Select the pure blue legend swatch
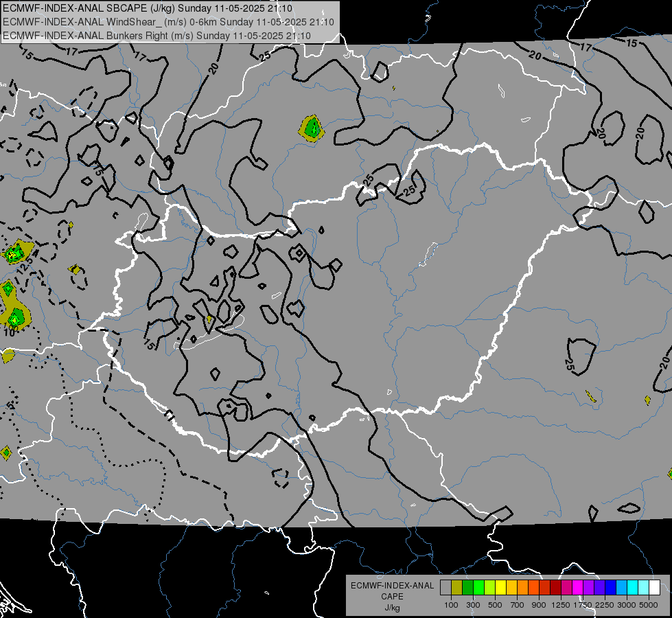The height and width of the screenshot is (618, 672). (611, 588)
